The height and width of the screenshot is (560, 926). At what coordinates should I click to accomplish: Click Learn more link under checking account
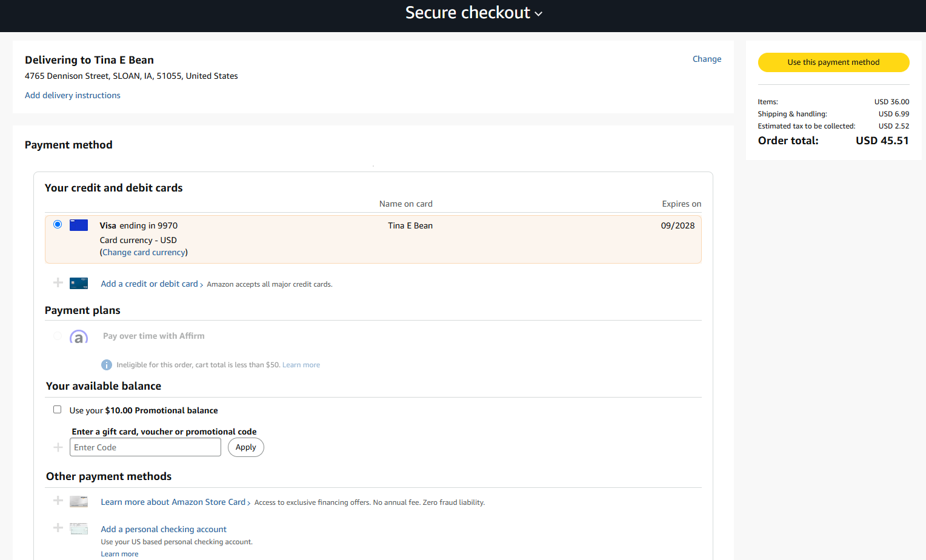pos(119,554)
